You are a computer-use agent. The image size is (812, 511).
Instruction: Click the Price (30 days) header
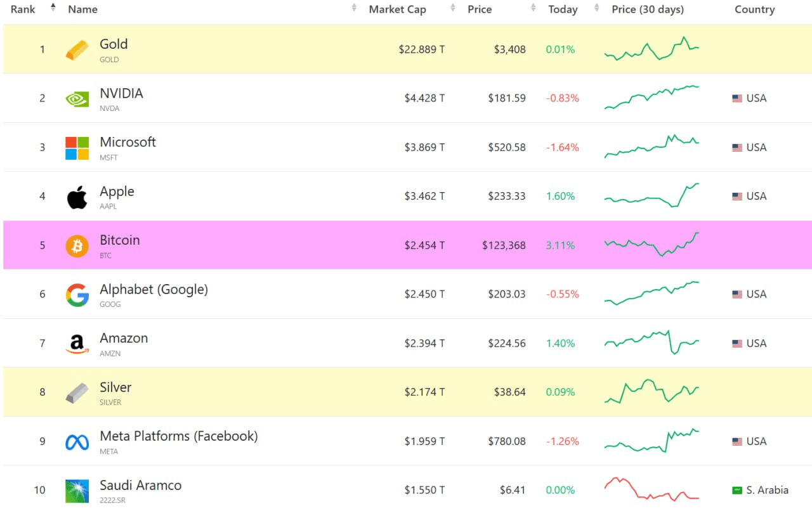point(648,10)
